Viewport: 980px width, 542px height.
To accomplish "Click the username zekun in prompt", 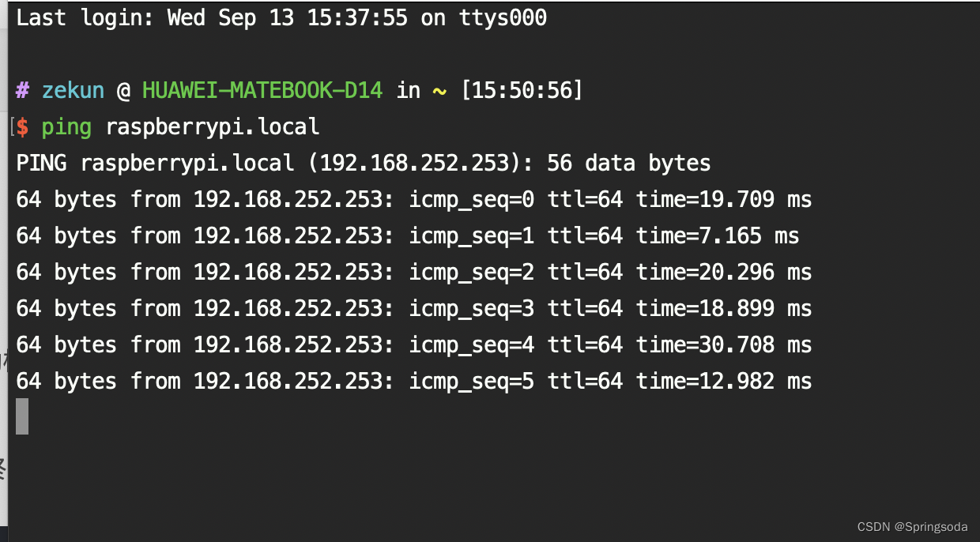I will 73,91.
